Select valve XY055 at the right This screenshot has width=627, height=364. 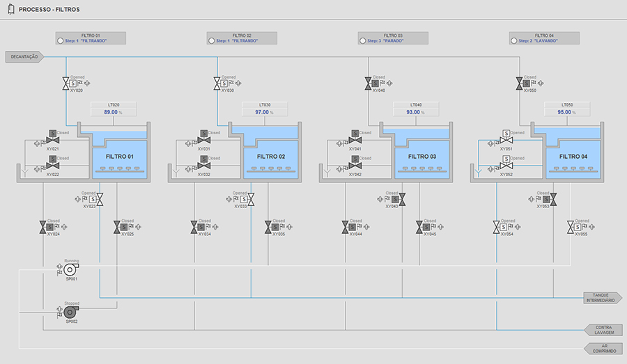pyautogui.click(x=571, y=227)
